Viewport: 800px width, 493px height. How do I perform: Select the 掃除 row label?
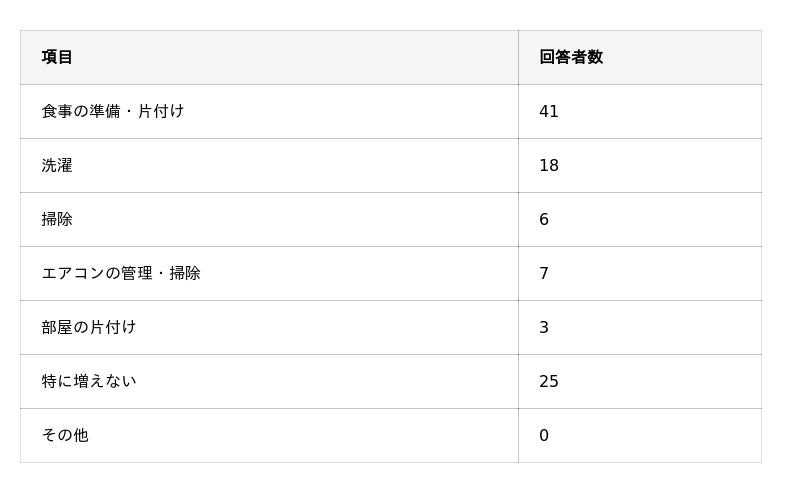click(x=57, y=219)
